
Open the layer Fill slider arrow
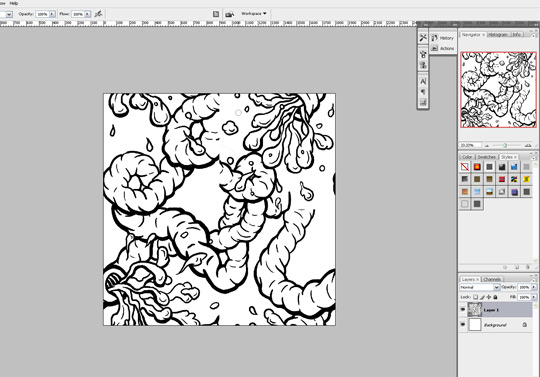[x=534, y=297]
